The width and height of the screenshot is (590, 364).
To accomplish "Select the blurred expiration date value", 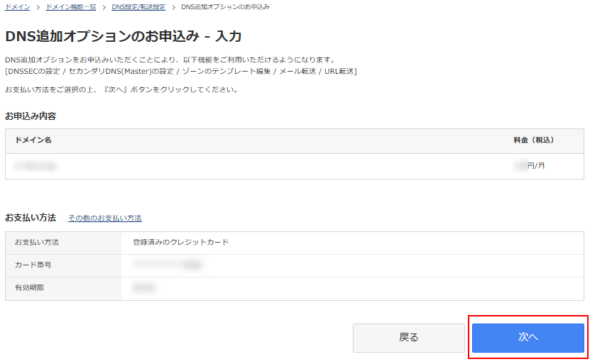I will pyautogui.click(x=144, y=287).
